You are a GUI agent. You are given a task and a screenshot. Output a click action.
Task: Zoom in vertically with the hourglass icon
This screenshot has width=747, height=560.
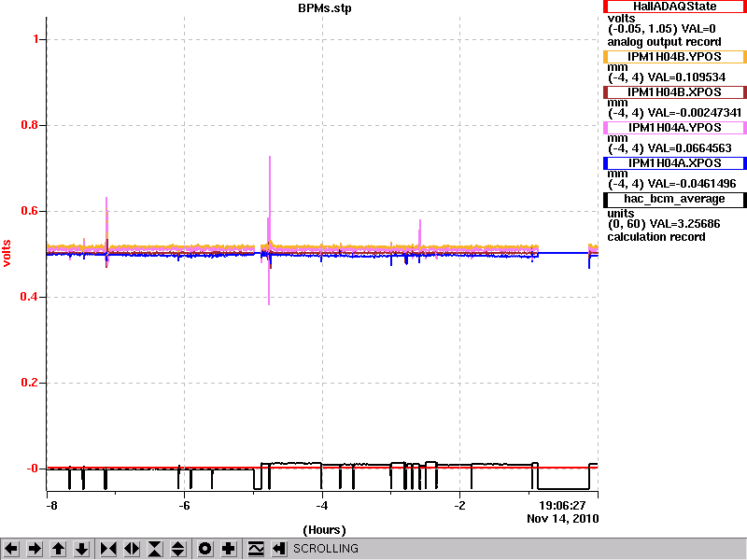point(155,549)
